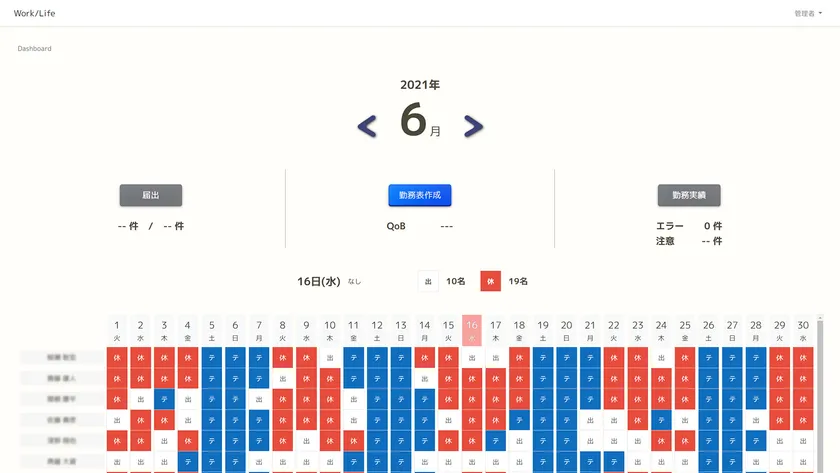Go to the next month arrow
The height and width of the screenshot is (473, 840).
click(x=473, y=126)
